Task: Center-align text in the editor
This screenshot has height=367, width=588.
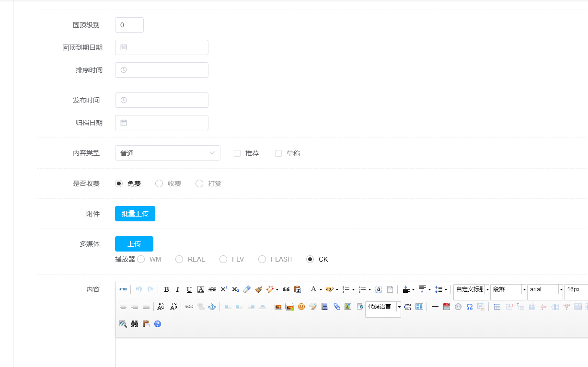Action: pos(123,307)
